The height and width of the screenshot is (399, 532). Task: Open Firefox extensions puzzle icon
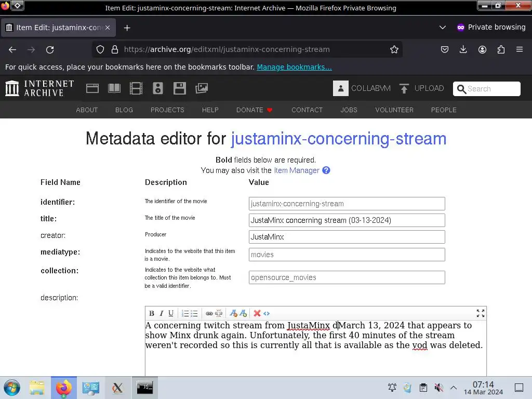501,49
